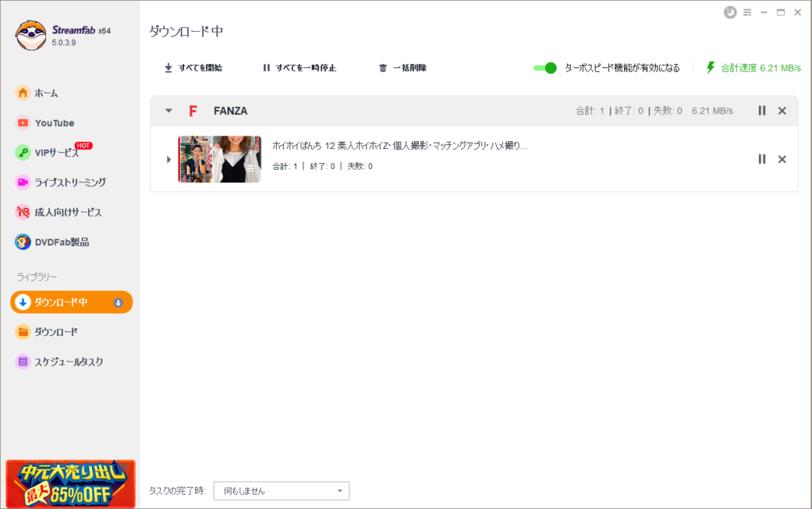Click the download count badge icon
The height and width of the screenshot is (509, 812).
tap(118, 302)
